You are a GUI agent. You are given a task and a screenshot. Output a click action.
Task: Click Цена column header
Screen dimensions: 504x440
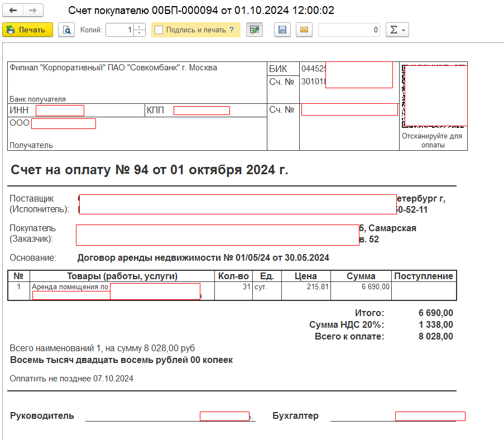pyautogui.click(x=306, y=276)
